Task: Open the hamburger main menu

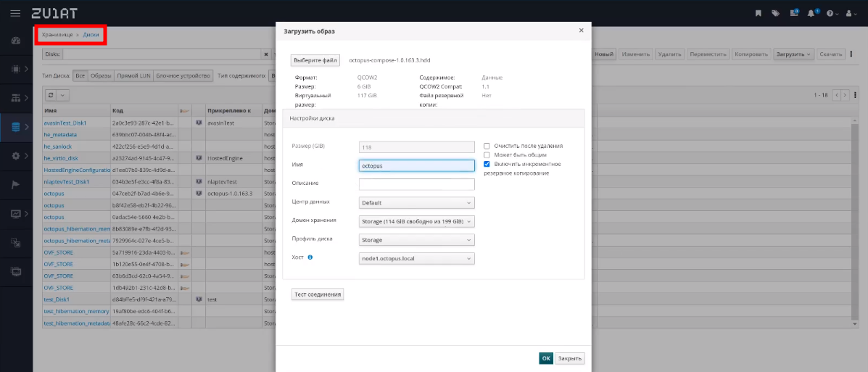Action: click(15, 13)
